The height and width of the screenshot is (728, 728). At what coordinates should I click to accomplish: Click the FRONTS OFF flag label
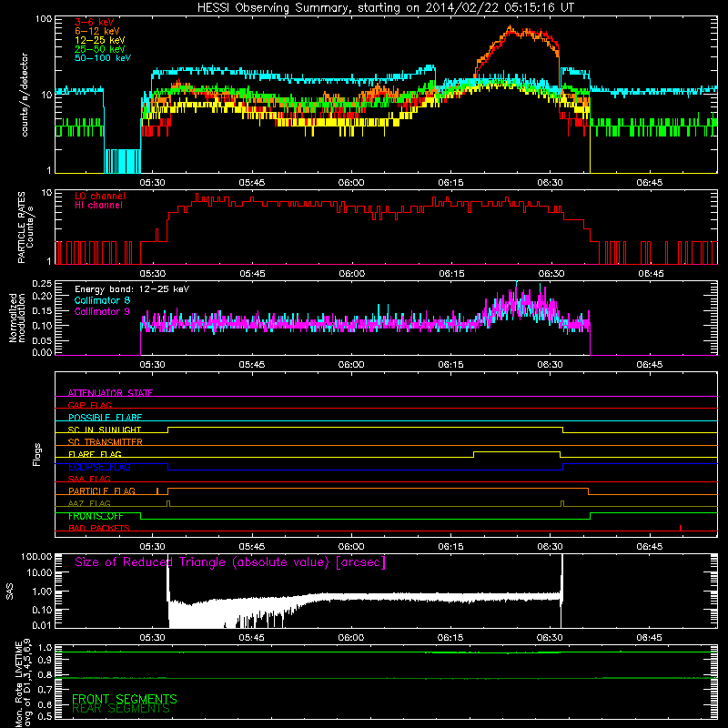point(96,516)
